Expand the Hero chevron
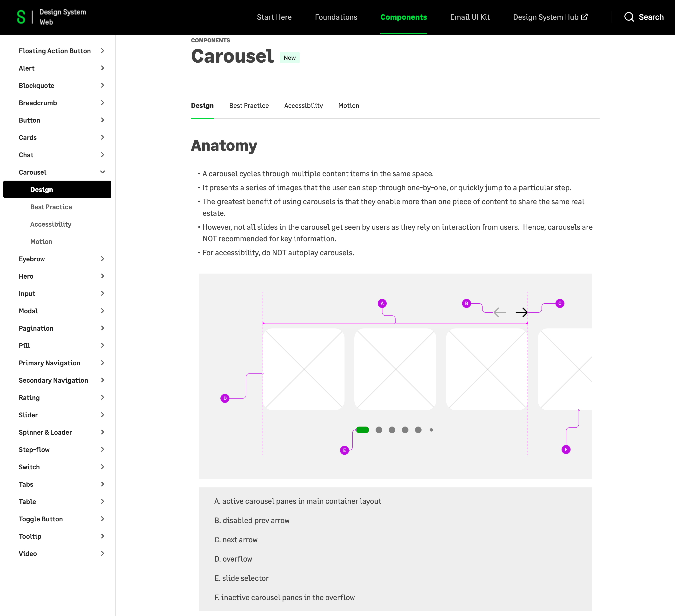Viewport: 675px width, 616px height. 102,276
